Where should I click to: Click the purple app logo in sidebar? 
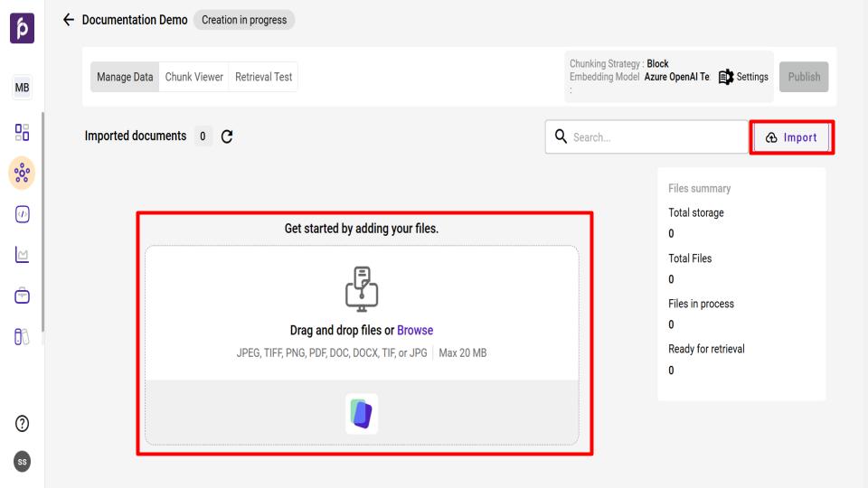click(22, 24)
